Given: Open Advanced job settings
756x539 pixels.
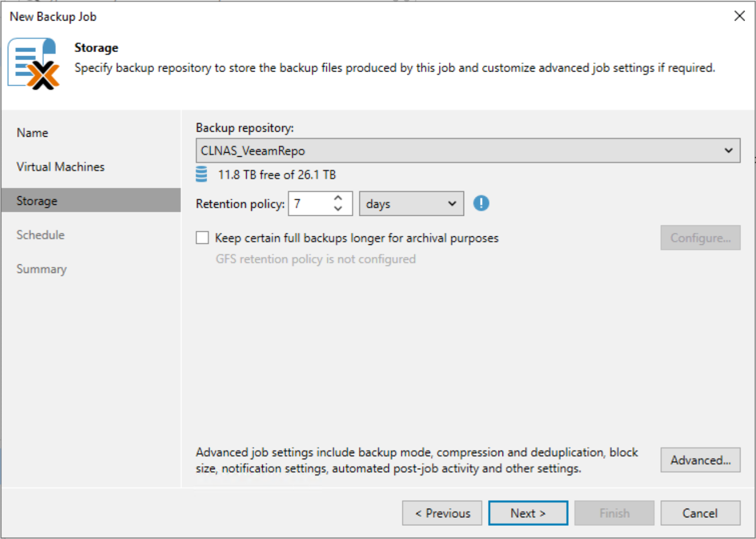Looking at the screenshot, I should 700,460.
